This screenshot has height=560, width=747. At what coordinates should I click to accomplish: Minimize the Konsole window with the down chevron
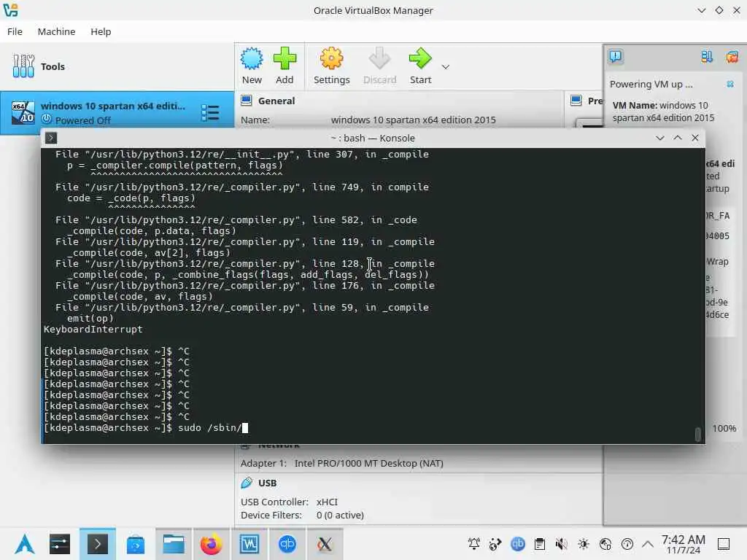[x=659, y=138]
